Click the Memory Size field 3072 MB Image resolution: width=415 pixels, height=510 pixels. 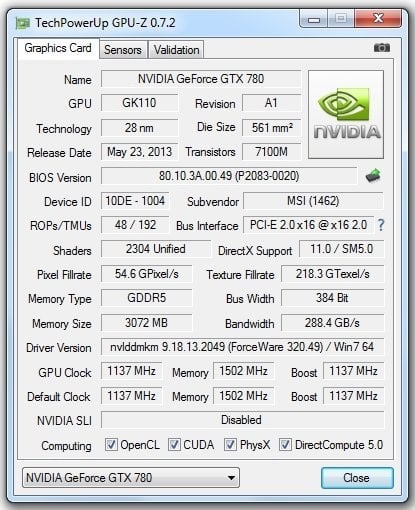(147, 323)
